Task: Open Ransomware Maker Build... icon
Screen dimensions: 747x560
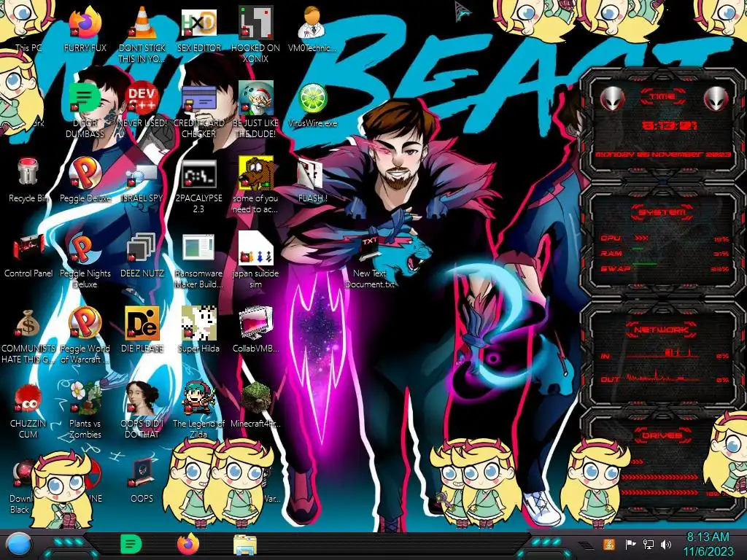Action: pyautogui.click(x=199, y=260)
